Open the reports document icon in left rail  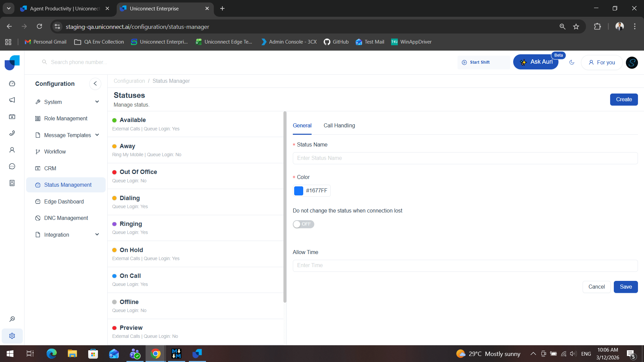click(12, 183)
